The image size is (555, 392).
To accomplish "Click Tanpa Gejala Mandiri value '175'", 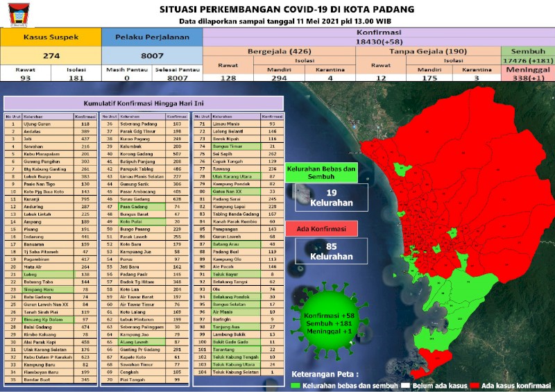I will (x=429, y=78).
